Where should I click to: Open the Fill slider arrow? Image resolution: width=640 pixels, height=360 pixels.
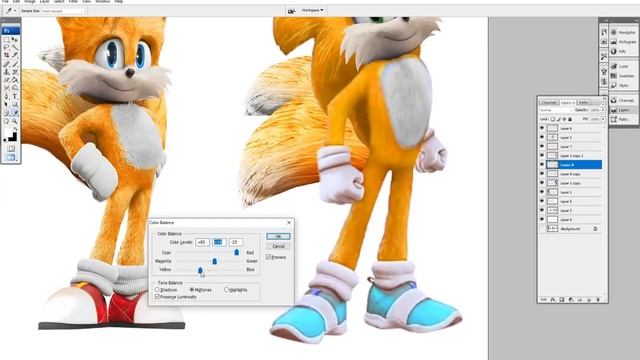603,119
